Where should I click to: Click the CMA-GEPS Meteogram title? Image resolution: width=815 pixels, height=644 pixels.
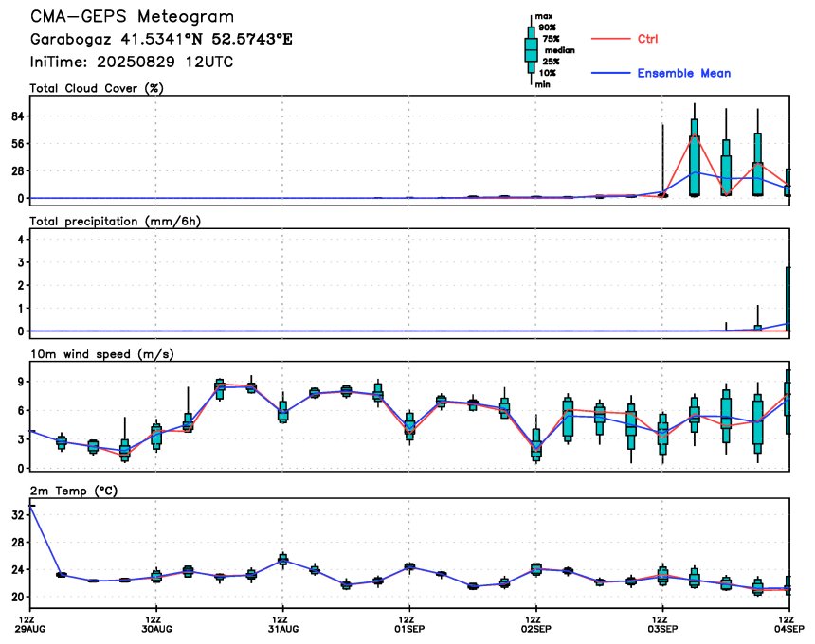tap(132, 17)
